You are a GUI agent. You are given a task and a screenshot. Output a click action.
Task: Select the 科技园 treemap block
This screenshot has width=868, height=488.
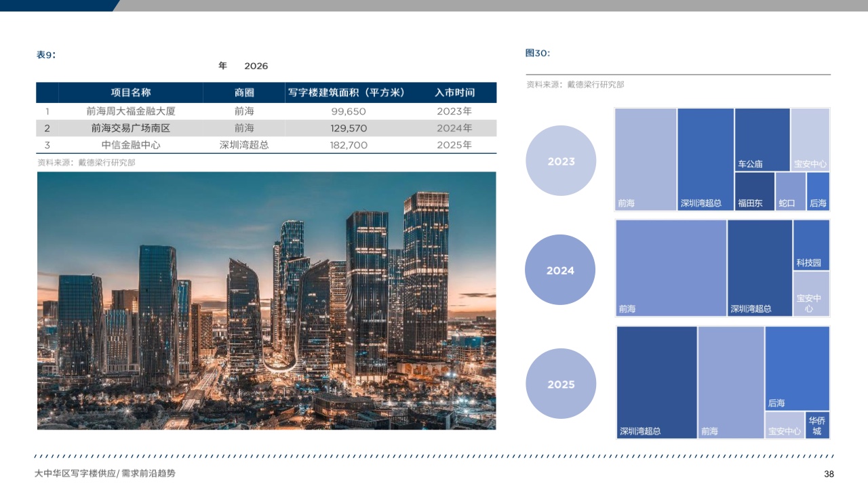(x=812, y=245)
